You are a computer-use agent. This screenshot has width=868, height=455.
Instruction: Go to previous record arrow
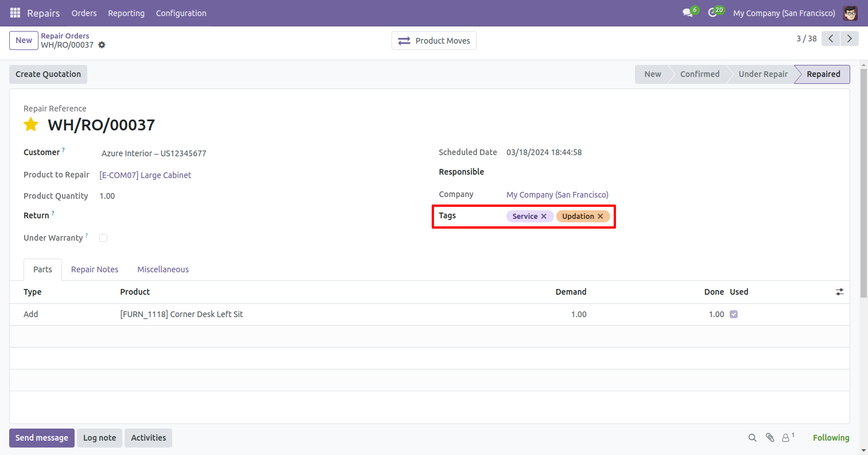coord(831,38)
